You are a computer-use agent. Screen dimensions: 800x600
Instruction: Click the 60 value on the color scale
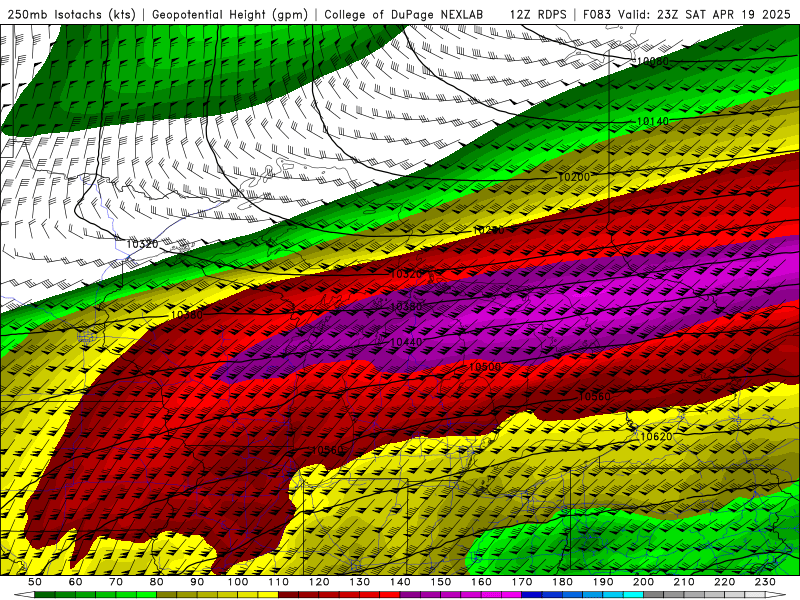click(76, 582)
